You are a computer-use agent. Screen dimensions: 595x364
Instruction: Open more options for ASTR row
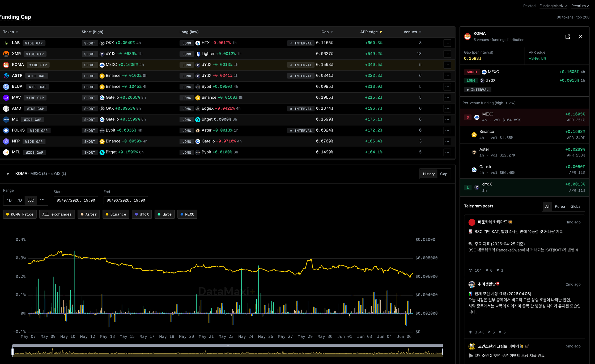tap(447, 76)
